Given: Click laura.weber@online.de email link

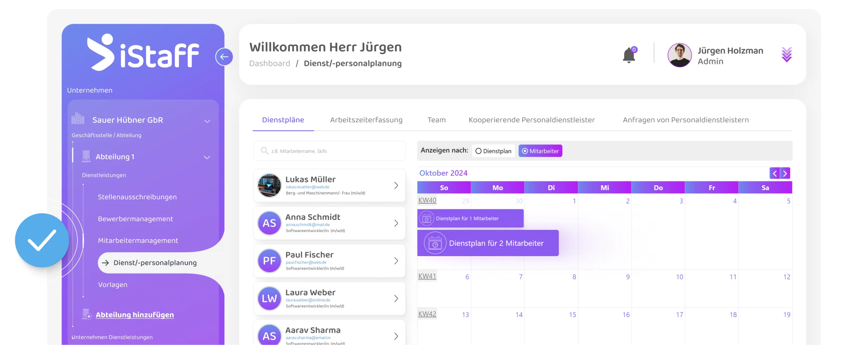Looking at the screenshot, I should [308, 300].
